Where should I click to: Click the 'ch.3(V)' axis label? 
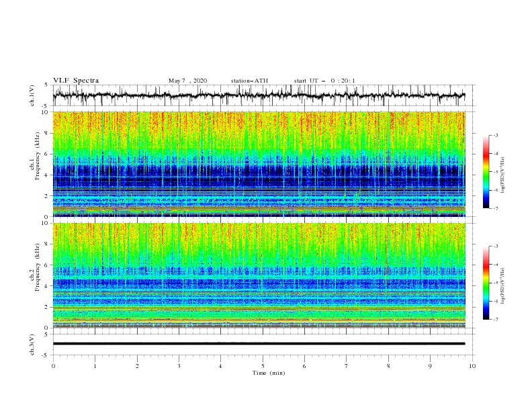point(32,345)
